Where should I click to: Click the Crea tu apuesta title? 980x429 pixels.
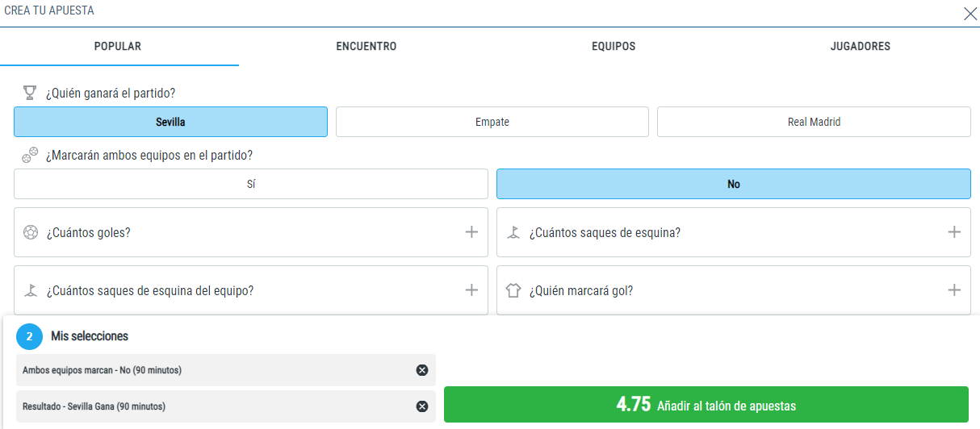coord(49,10)
